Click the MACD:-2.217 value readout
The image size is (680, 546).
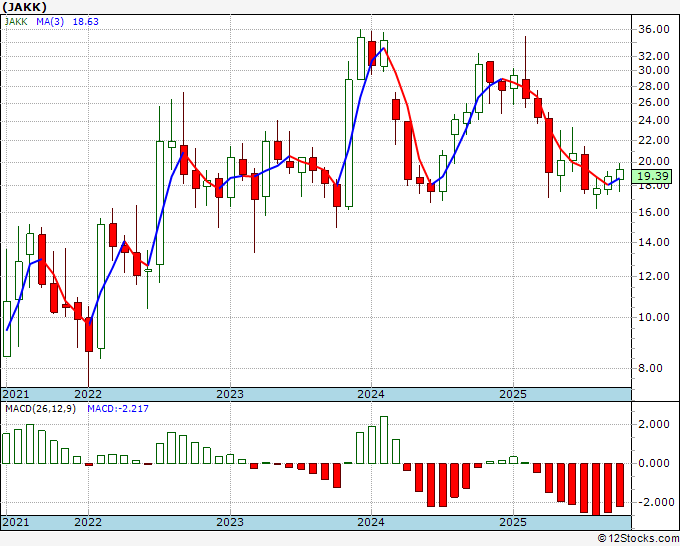pyautogui.click(x=118, y=409)
